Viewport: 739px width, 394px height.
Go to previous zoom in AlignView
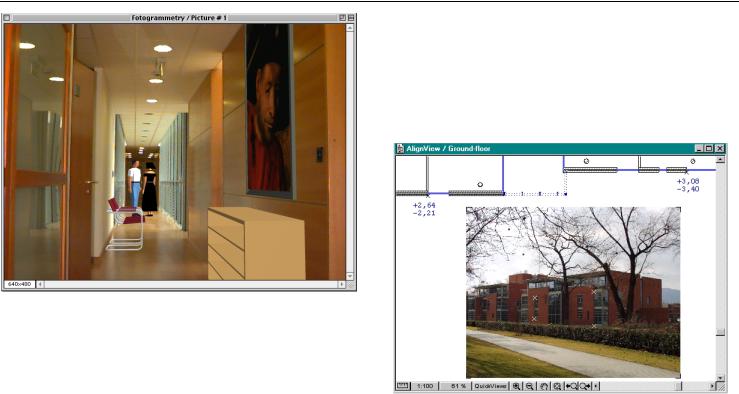click(571, 386)
